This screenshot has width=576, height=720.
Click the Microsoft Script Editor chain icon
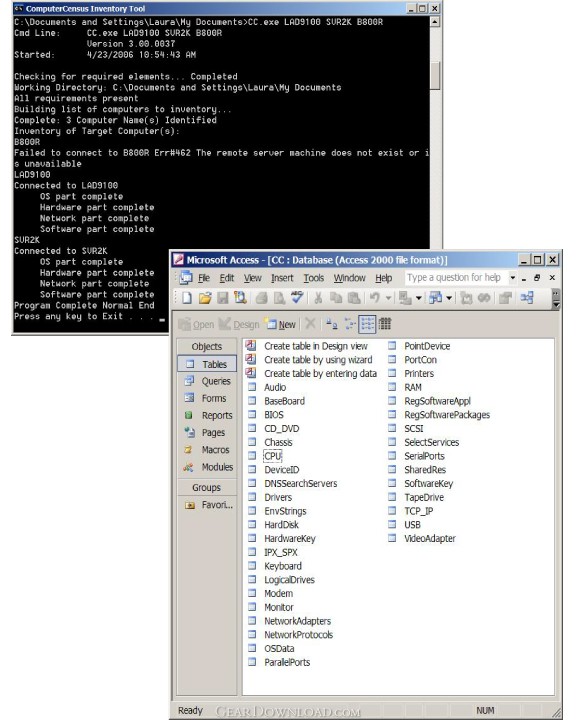(x=484, y=298)
